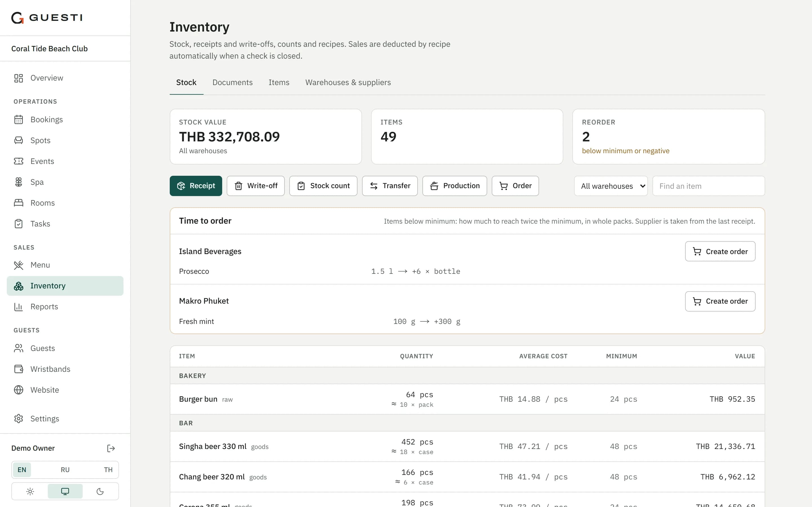Open the Transfer action
This screenshot has width=812, height=507.
tap(390, 186)
